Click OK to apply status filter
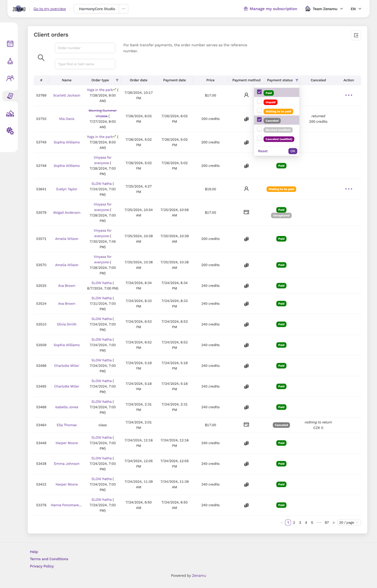 (x=292, y=151)
